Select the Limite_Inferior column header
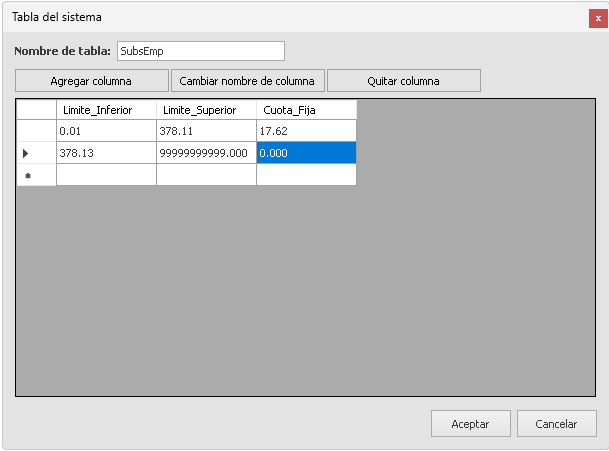The height and width of the screenshot is (451, 609). [x=106, y=110]
